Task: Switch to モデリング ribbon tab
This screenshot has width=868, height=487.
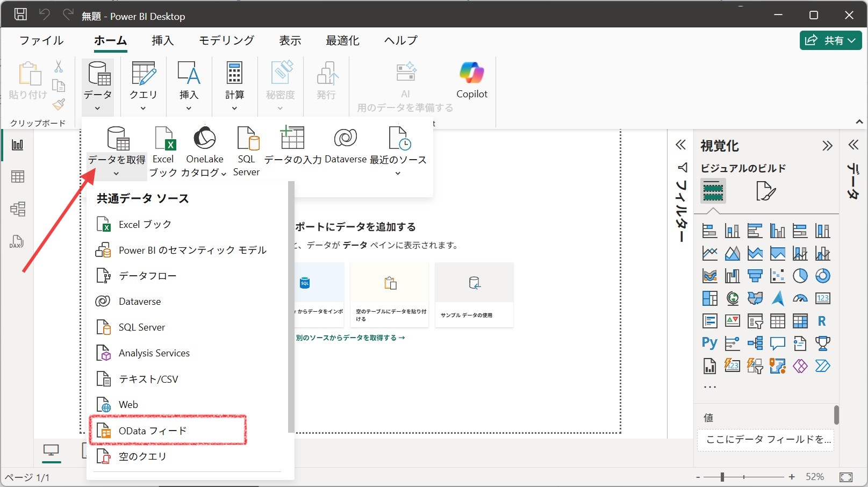Action: 227,40
